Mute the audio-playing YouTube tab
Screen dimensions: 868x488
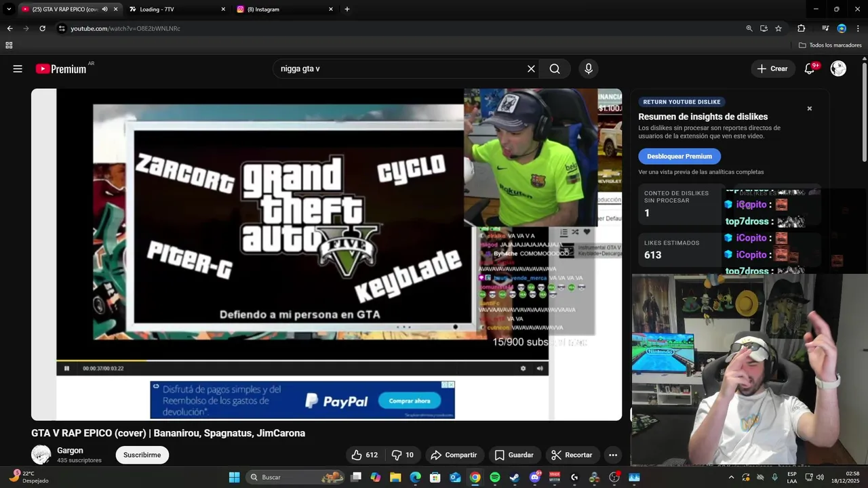(x=104, y=9)
